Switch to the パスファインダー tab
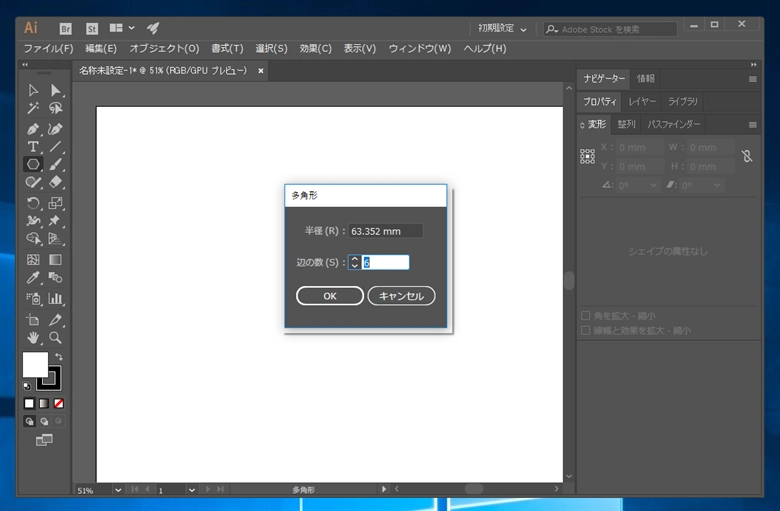This screenshot has width=780, height=511. (674, 124)
